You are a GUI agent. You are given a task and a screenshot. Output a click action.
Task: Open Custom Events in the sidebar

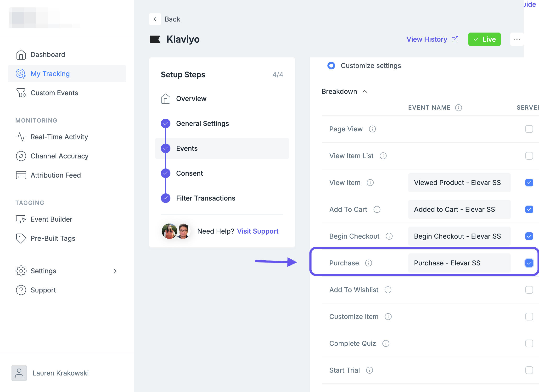click(67, 93)
